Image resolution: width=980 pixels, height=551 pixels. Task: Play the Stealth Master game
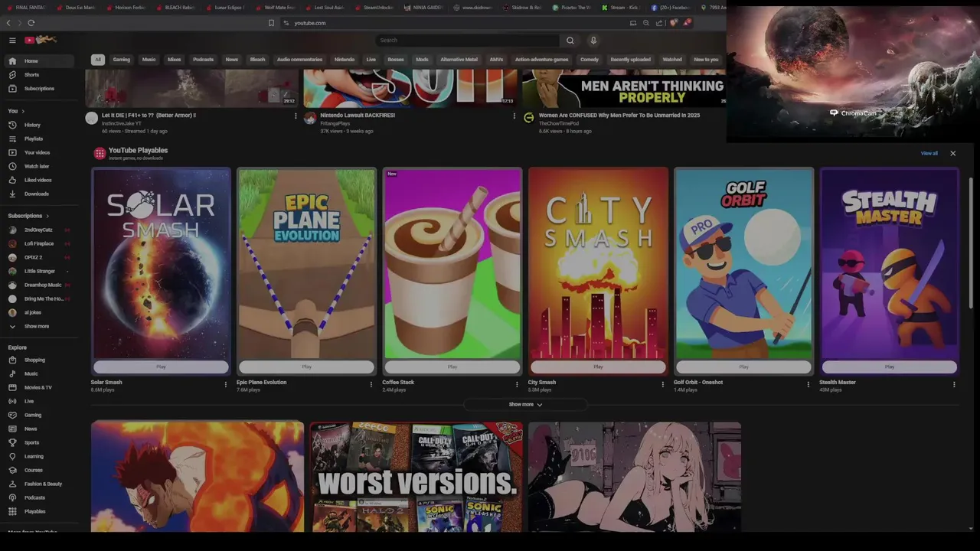point(889,367)
